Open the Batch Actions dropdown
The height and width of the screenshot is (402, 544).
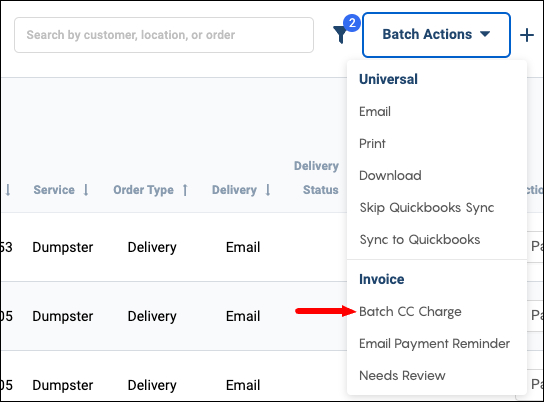(436, 35)
